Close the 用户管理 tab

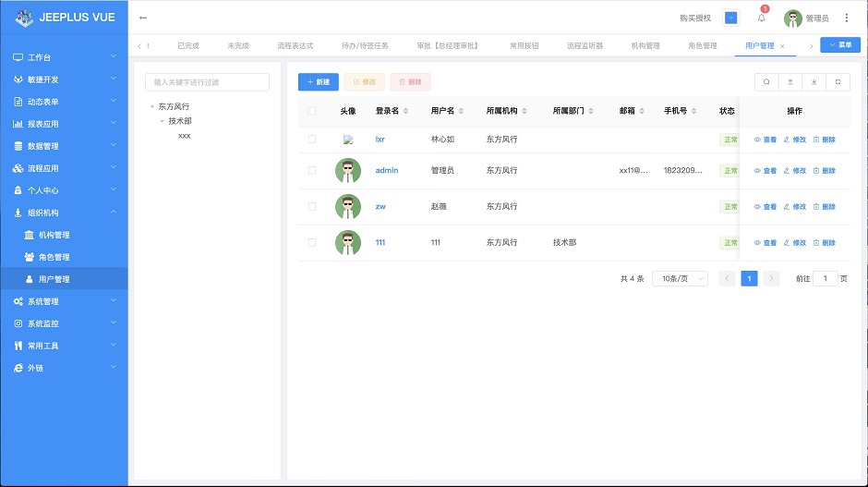click(783, 45)
